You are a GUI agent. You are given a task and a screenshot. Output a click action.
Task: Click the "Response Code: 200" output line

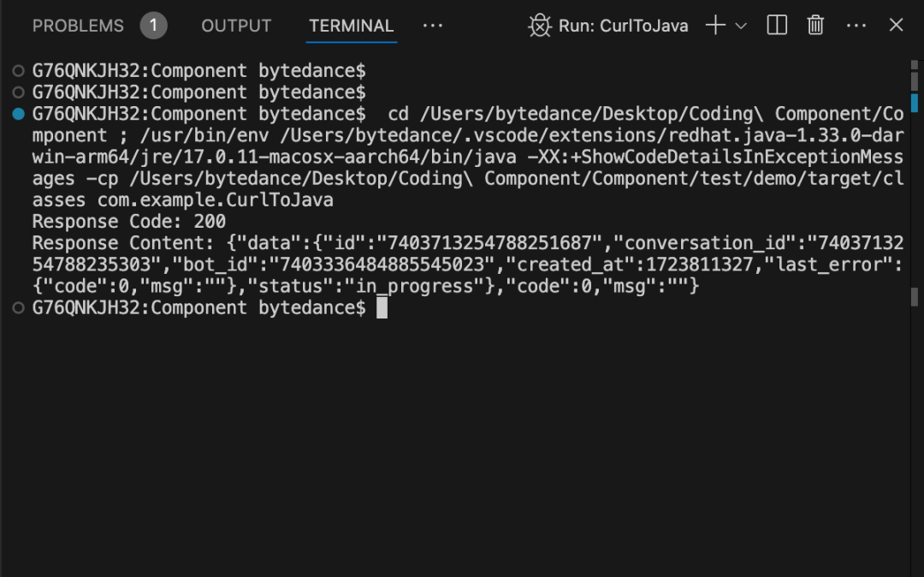pos(128,222)
